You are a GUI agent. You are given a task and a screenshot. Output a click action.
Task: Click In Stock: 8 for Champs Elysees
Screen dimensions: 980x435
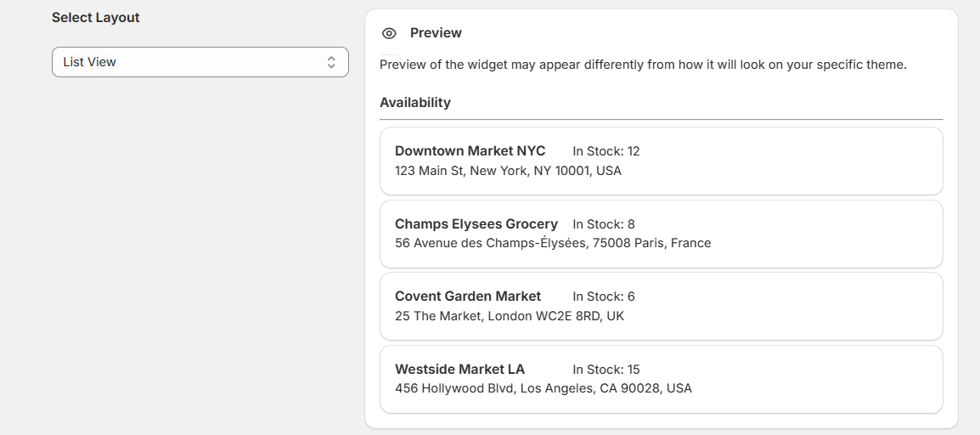point(603,224)
